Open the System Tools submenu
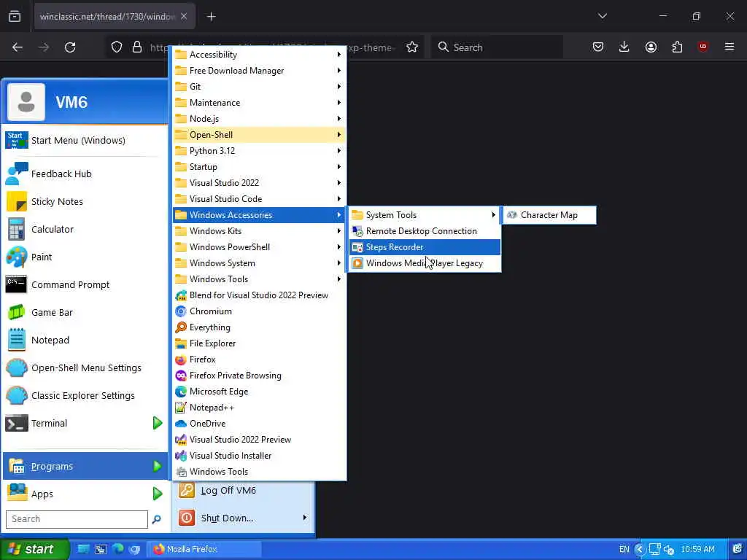Image resolution: width=747 pixels, height=560 pixels. 425,215
